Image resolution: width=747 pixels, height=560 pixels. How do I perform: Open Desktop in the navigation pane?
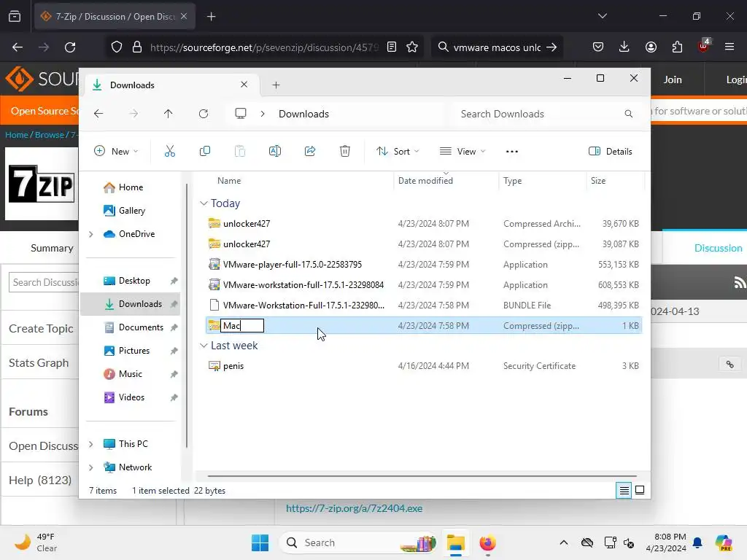(130, 281)
